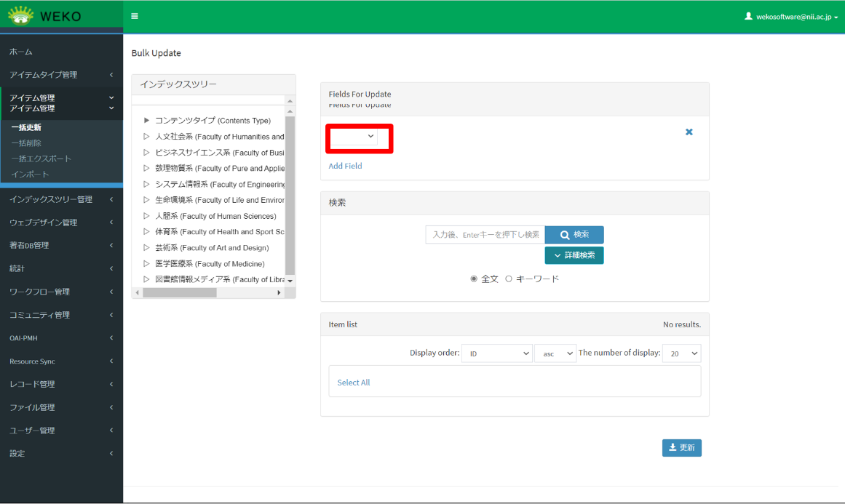
Task: Click the 検索 magnifier search button
Action: 574,235
